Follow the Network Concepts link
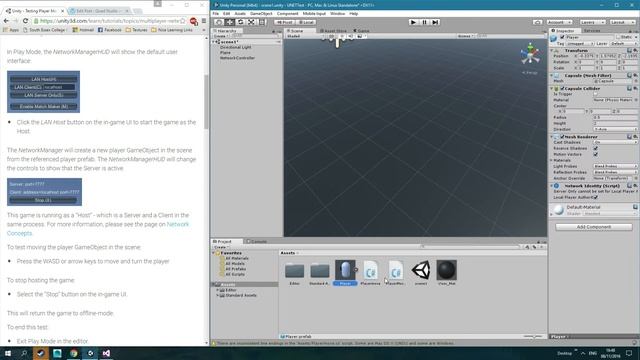640x360 pixels. (98, 229)
